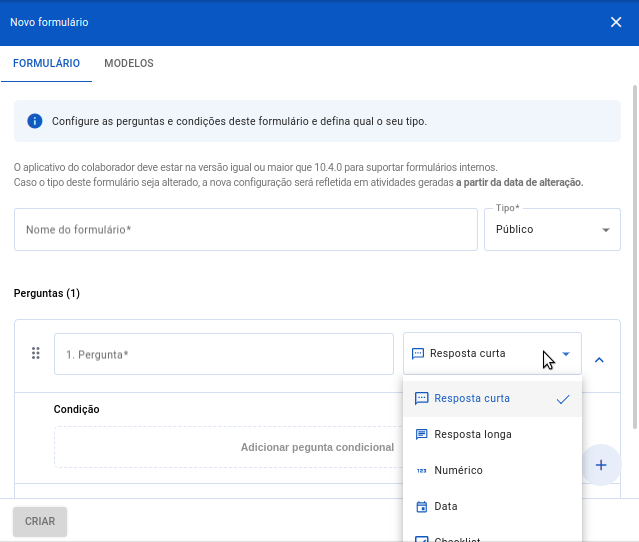Click the Resposta longa option icon
Viewport: 639px width, 542px height.
[421, 435]
